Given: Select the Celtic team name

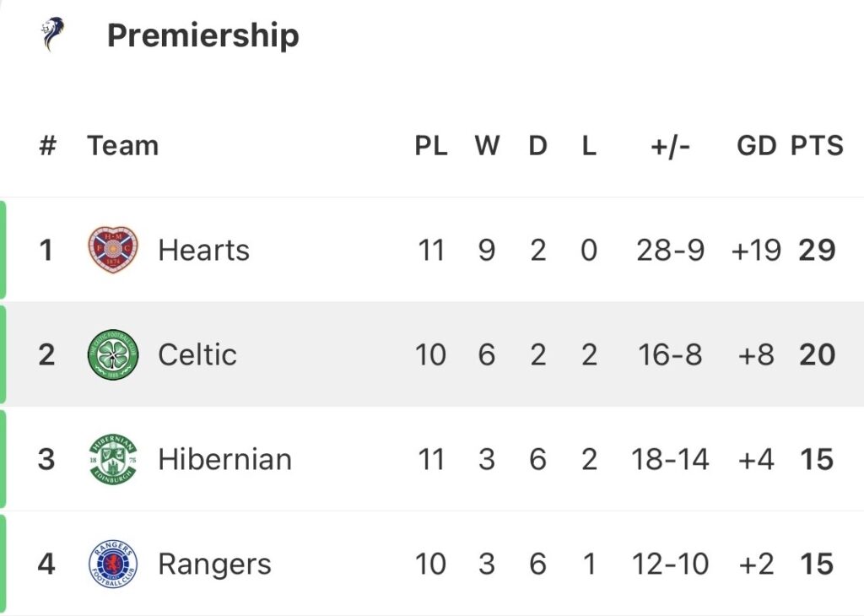Looking at the screenshot, I should (197, 354).
